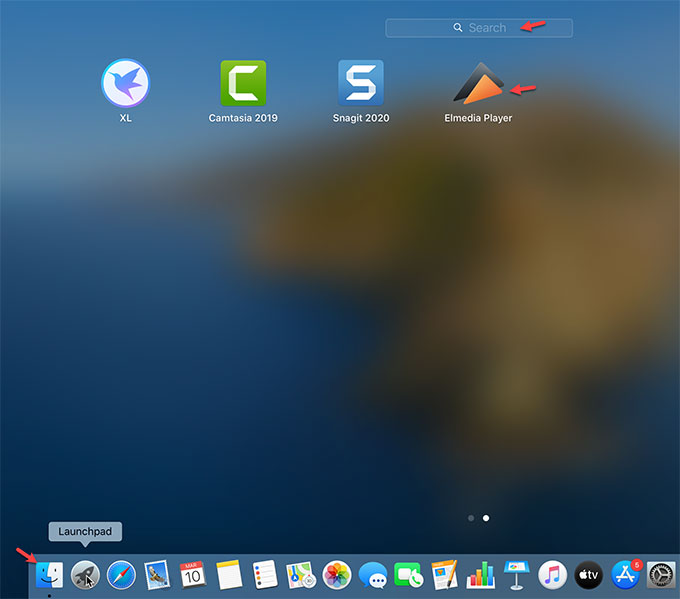Open the Music app in Dock
680x599 pixels.
pyautogui.click(x=552, y=575)
